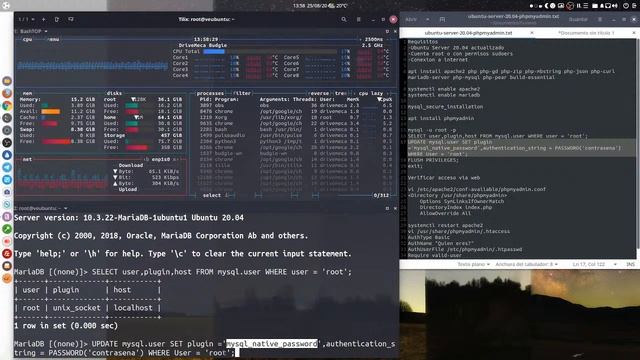Image resolution: width=640 pixels, height=360 pixels.
Task: Change the bashtop cpu lazy sorting option
Action: click(371, 93)
